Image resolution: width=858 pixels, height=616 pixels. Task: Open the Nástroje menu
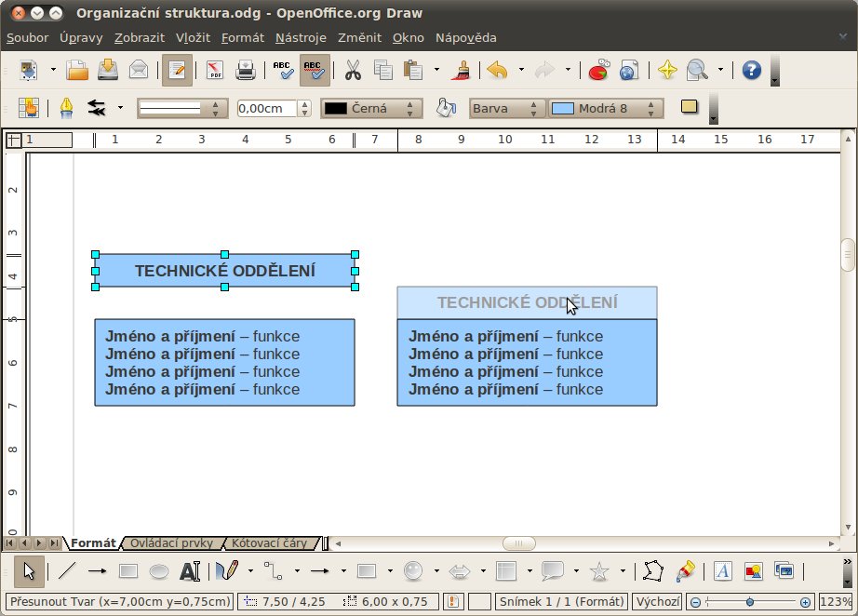(x=301, y=38)
